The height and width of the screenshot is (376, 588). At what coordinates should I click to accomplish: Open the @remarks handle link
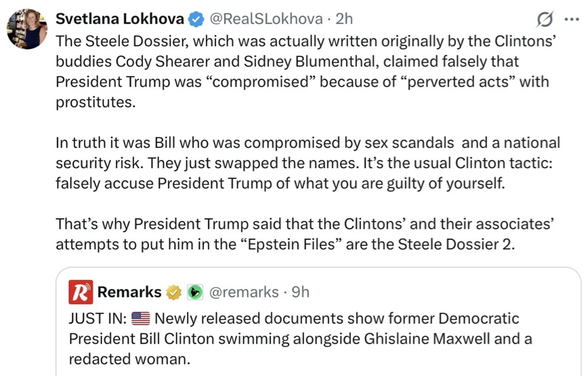[x=243, y=292]
